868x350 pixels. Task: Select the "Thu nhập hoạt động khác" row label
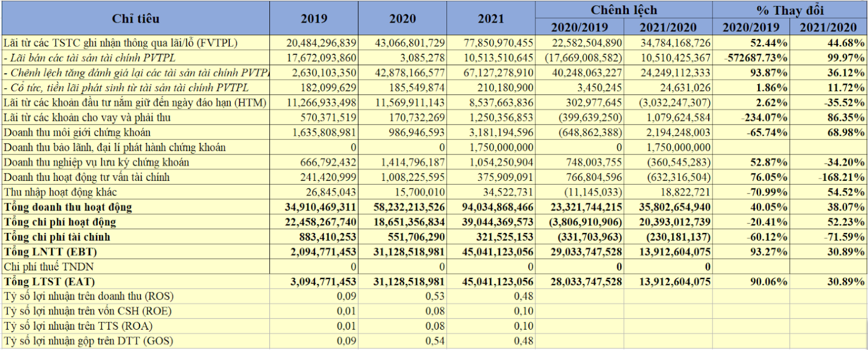point(60,192)
